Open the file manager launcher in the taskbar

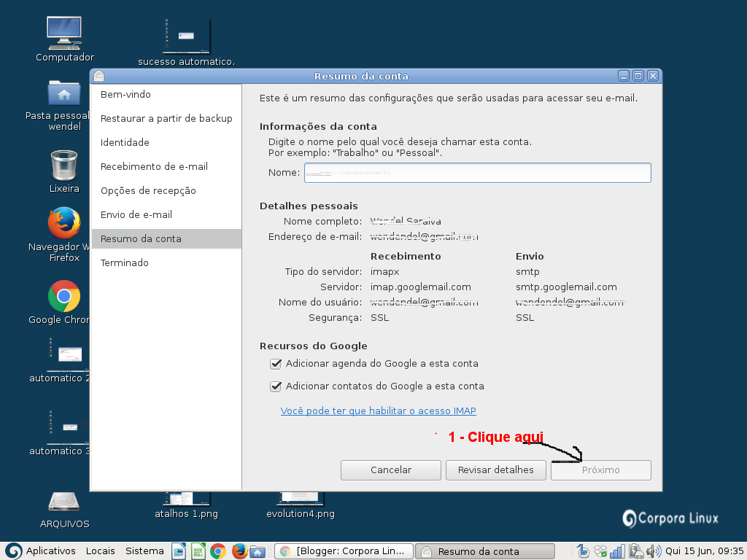[x=258, y=551]
